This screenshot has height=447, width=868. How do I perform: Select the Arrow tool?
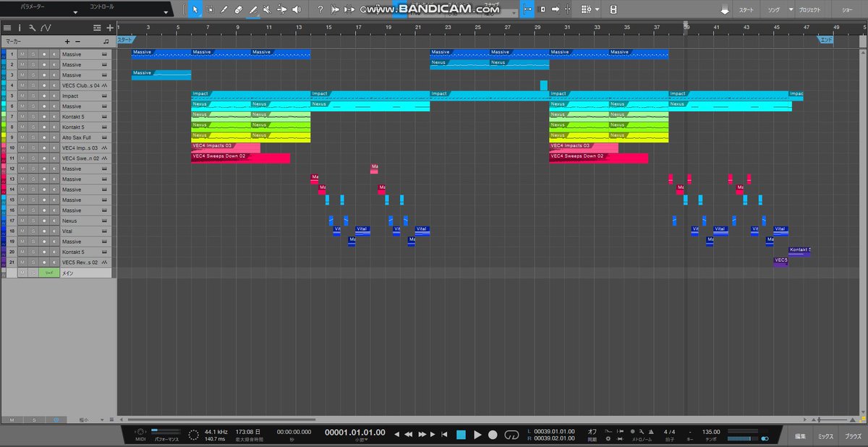coord(195,9)
